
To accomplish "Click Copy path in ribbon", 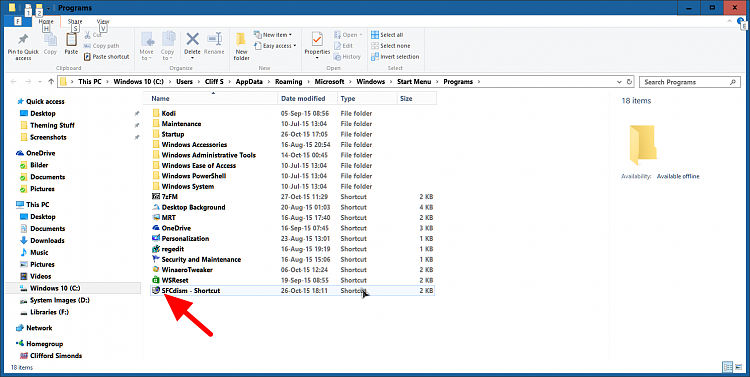I will point(101,46).
